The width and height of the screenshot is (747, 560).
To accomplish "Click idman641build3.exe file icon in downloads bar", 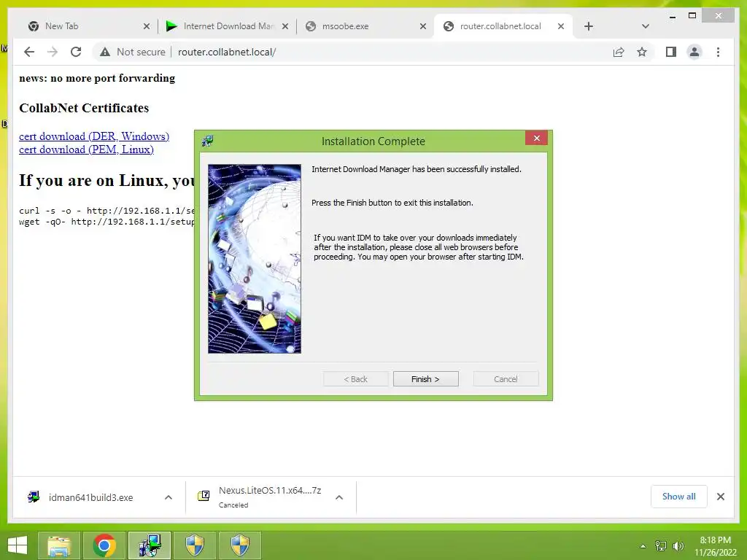I will coord(34,497).
